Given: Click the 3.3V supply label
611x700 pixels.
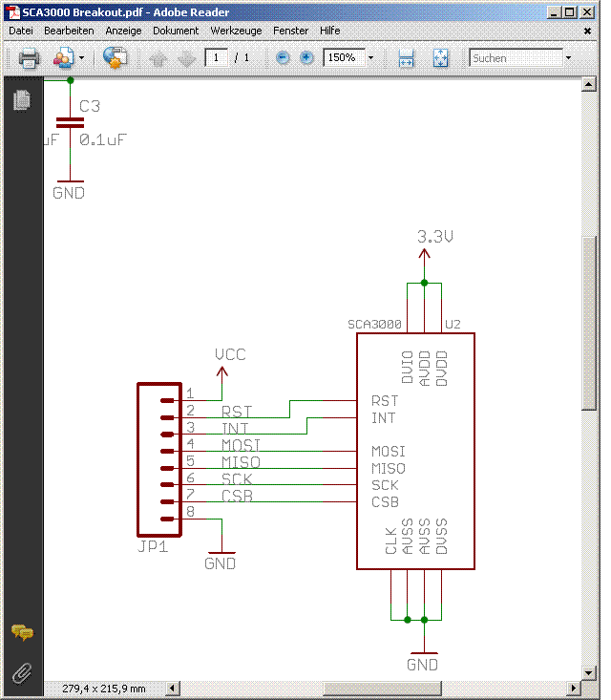Looking at the screenshot, I should click(x=435, y=237).
